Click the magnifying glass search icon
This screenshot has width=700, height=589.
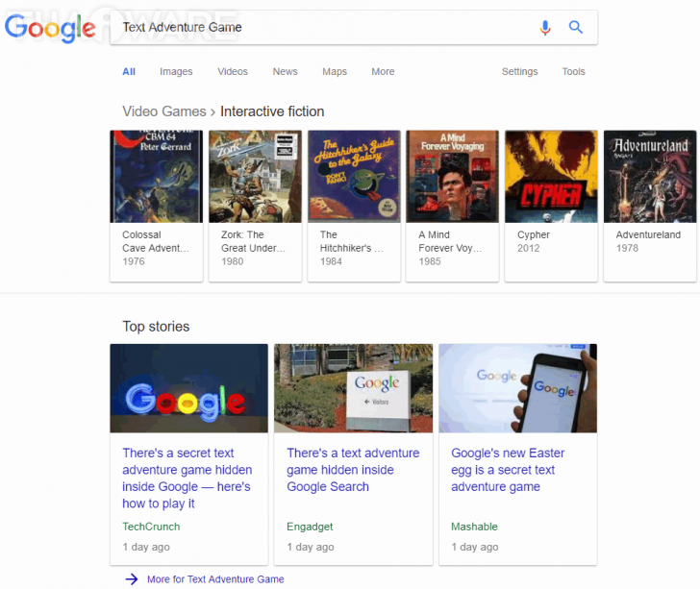[x=576, y=27]
